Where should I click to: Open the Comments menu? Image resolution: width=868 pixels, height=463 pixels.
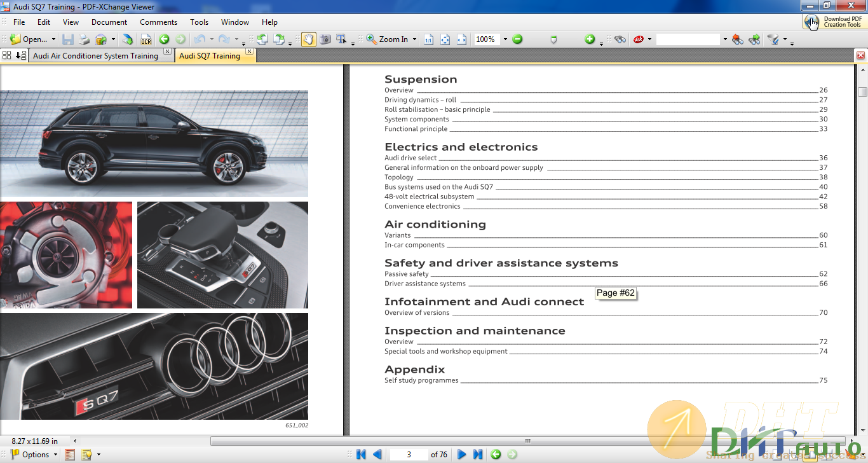(158, 22)
